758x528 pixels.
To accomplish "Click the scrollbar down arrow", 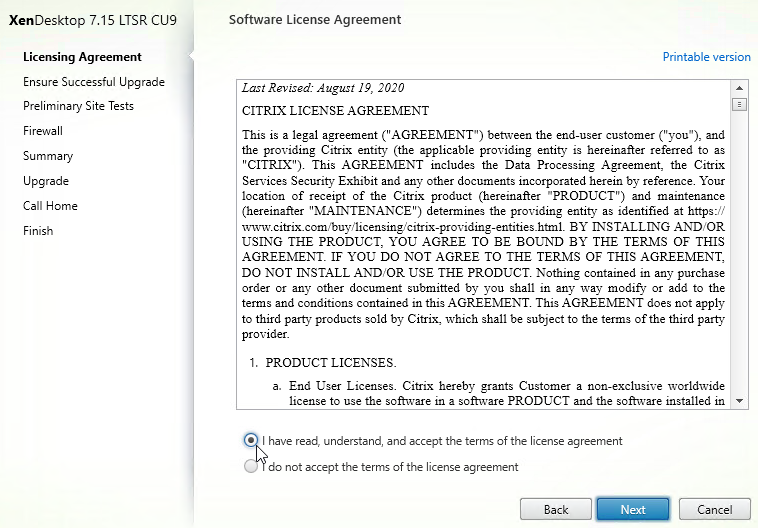I will (739, 401).
